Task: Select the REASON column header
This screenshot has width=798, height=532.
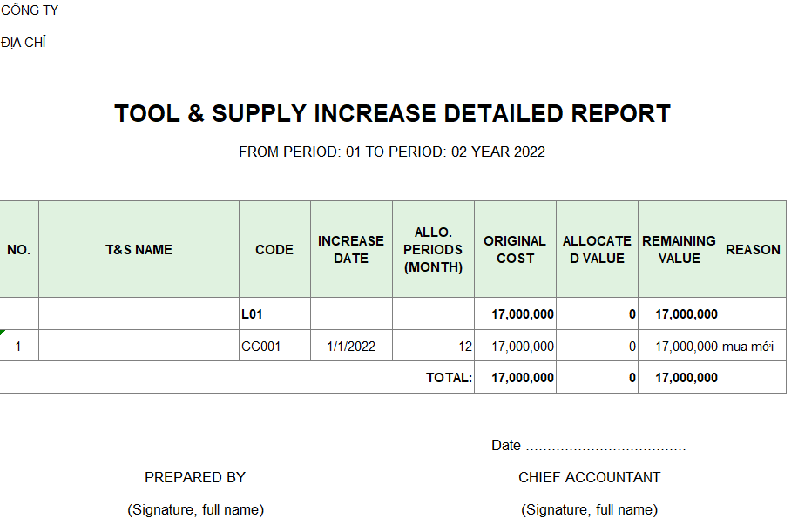Action: pos(753,250)
